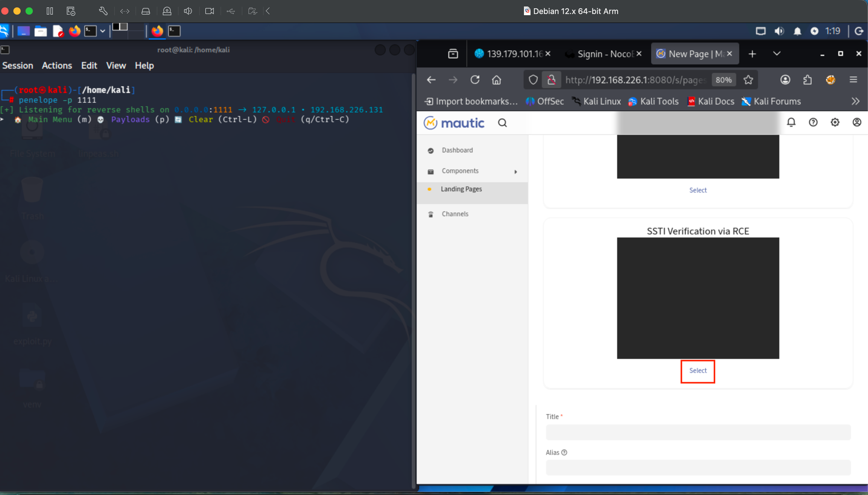Screen dimensions: 868x495
Task: Open Help menu in terminal
Action: tap(144, 66)
